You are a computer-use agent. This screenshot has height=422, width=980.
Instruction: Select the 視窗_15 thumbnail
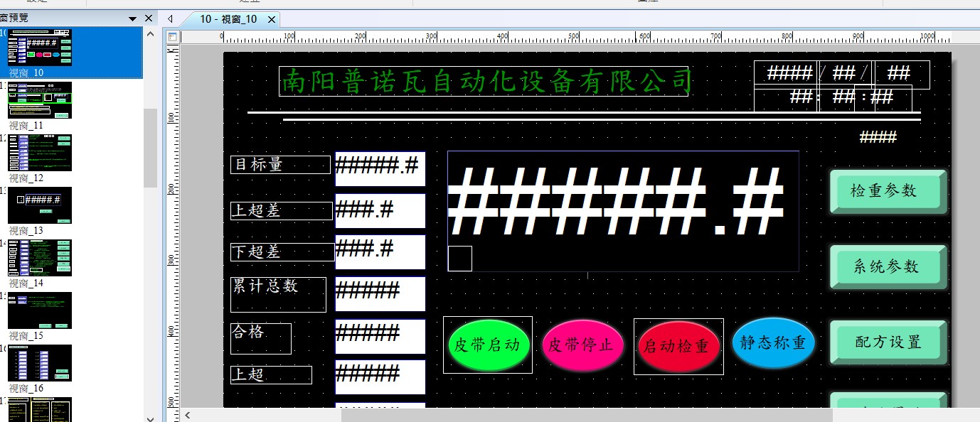(40, 310)
